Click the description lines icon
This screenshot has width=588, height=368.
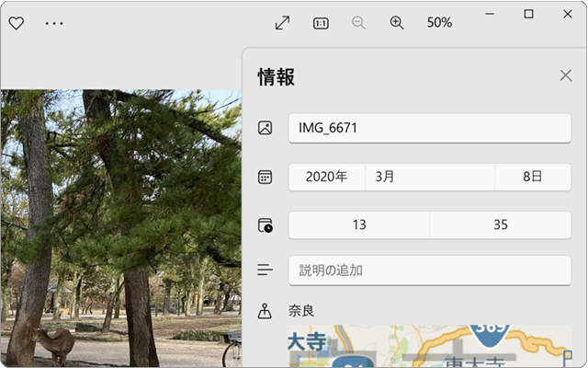[266, 270]
